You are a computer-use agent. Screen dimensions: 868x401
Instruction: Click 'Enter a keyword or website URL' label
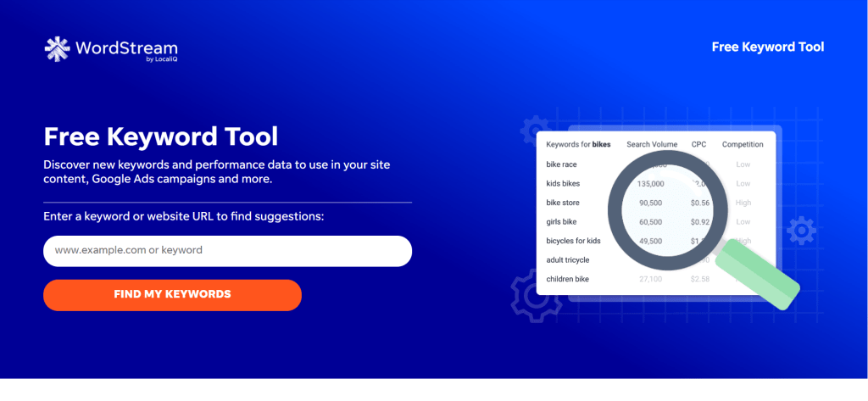click(x=183, y=216)
